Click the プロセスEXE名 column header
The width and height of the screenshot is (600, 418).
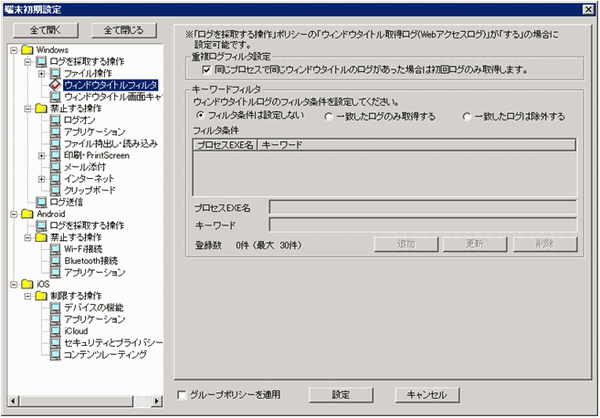225,145
